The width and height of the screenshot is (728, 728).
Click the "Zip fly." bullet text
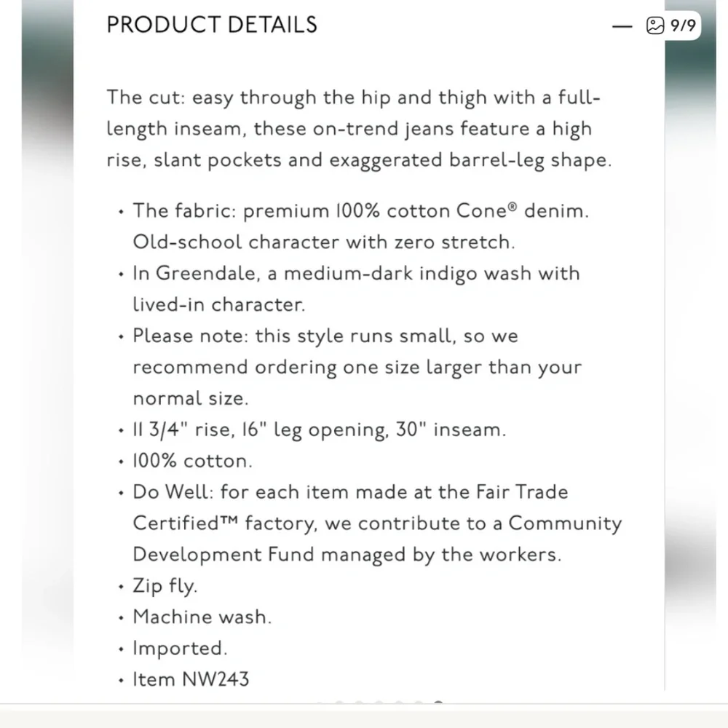pyautogui.click(x=165, y=586)
